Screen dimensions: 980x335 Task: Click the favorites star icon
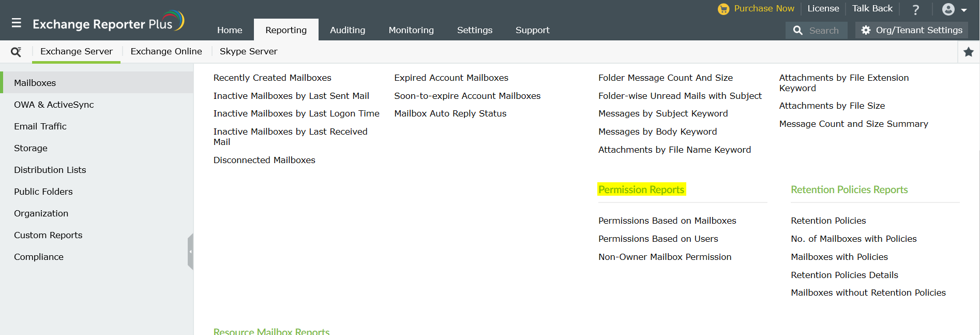[969, 52]
